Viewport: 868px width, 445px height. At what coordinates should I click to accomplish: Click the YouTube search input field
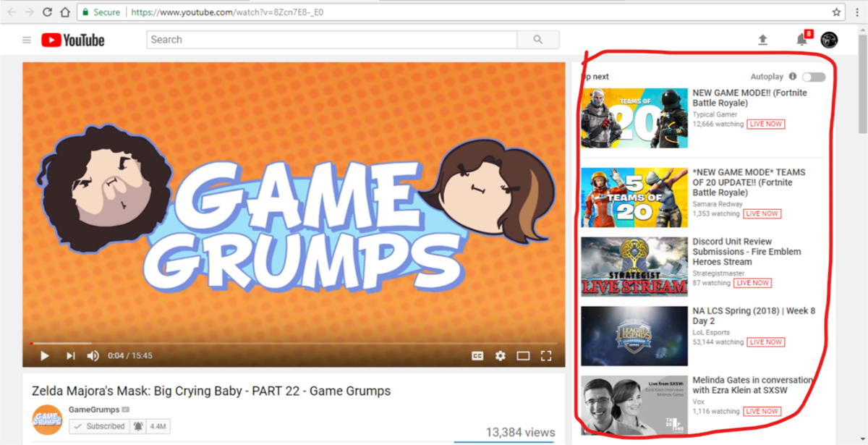(331, 40)
